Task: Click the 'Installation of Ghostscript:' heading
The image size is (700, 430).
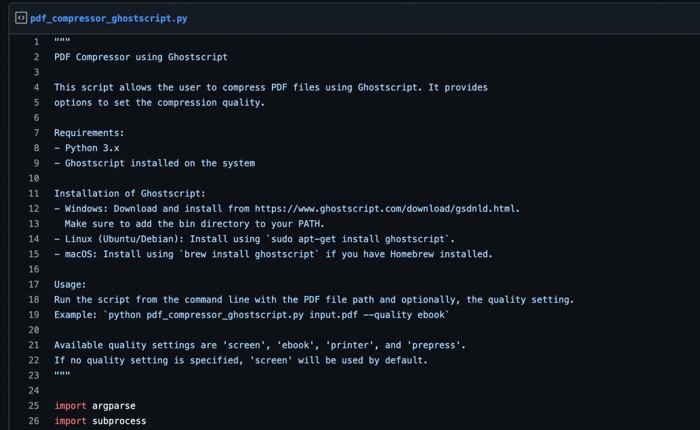Action: (130, 194)
